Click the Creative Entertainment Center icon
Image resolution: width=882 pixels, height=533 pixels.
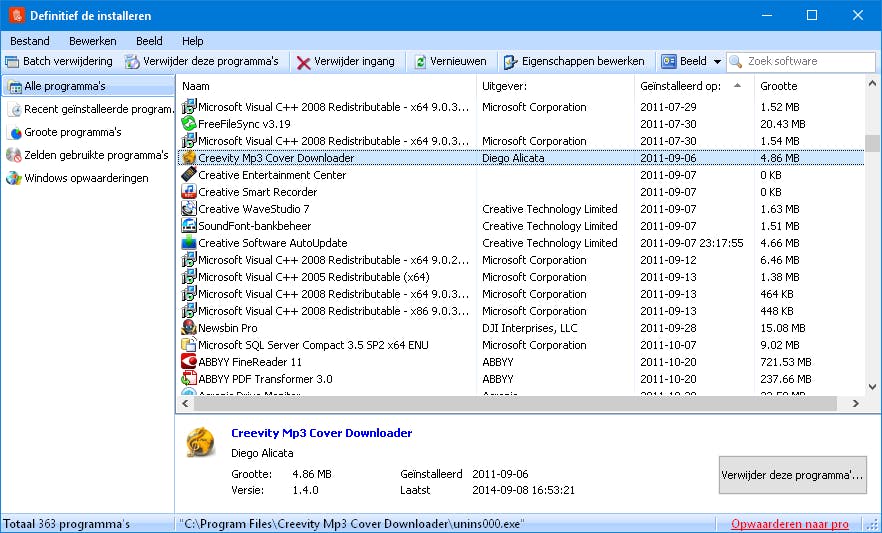coord(189,175)
